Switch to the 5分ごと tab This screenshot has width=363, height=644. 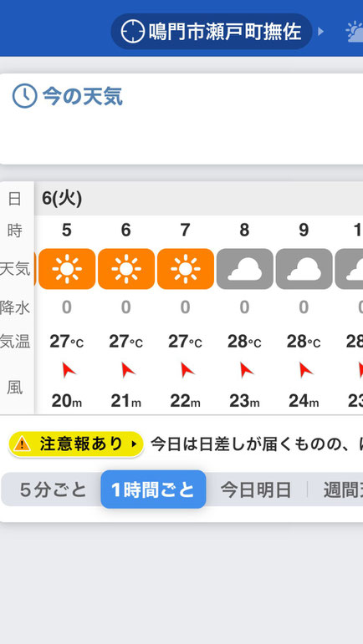[53, 489]
